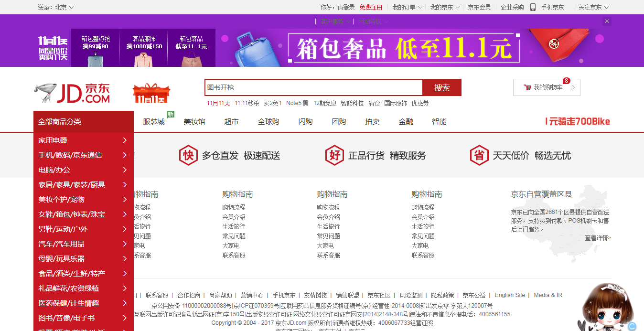
Task: Open 我的购物车 button
Action: (x=547, y=87)
